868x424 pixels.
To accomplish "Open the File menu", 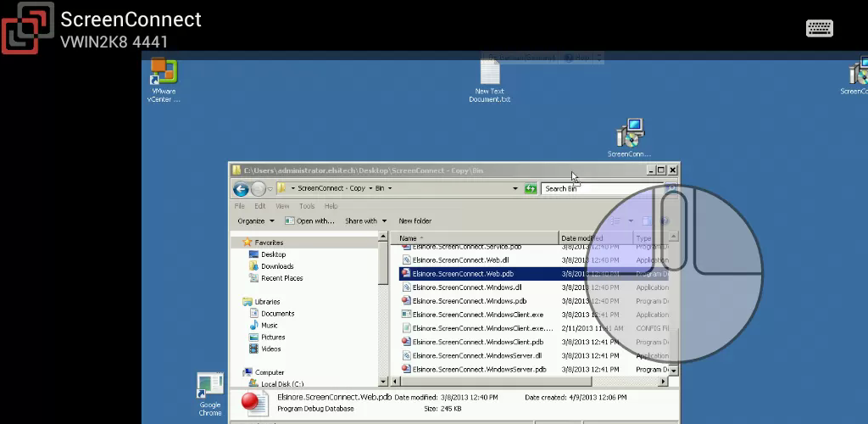I will coord(240,206).
